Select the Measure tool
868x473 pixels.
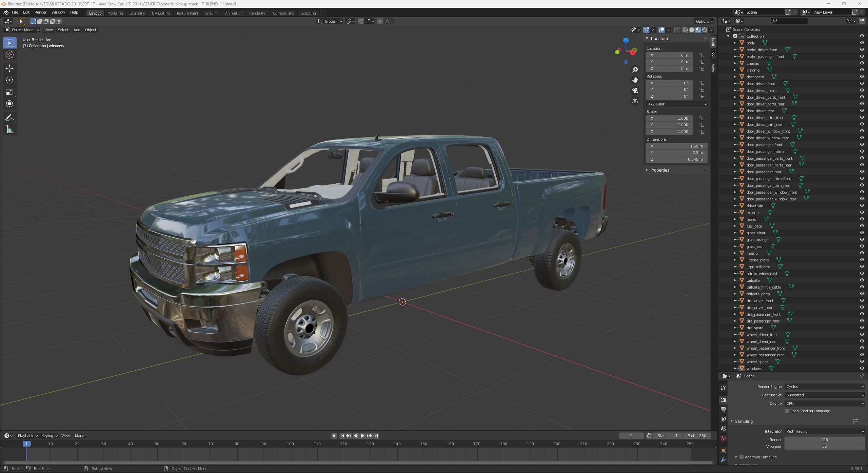tap(9, 130)
